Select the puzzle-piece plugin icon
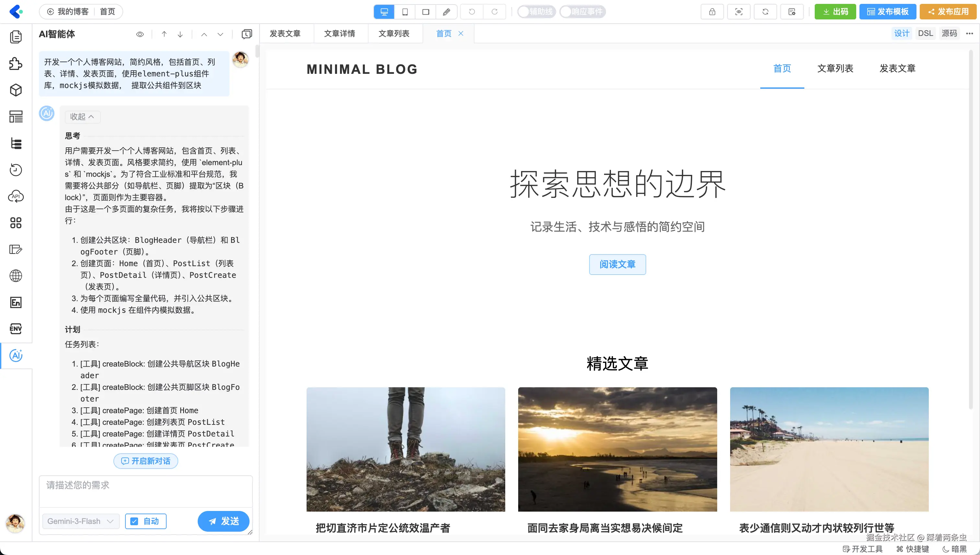 16,64
